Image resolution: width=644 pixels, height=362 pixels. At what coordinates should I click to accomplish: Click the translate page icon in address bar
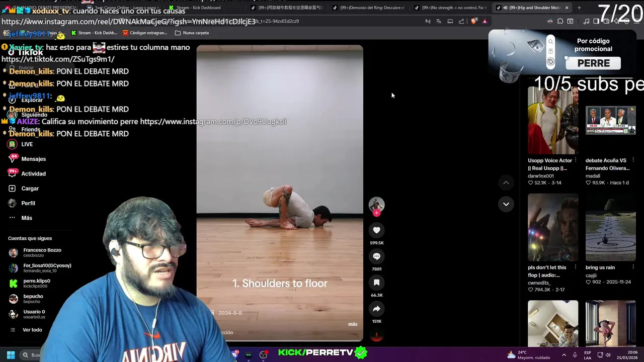tap(439, 21)
